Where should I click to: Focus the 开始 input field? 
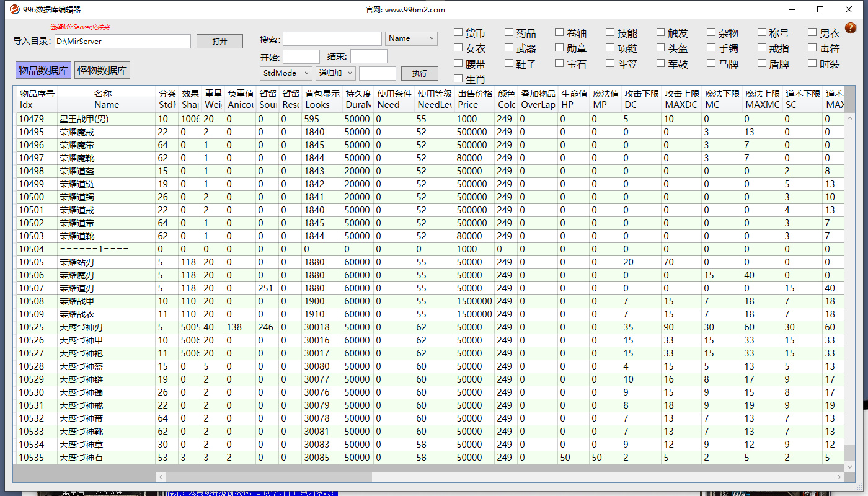click(x=301, y=56)
